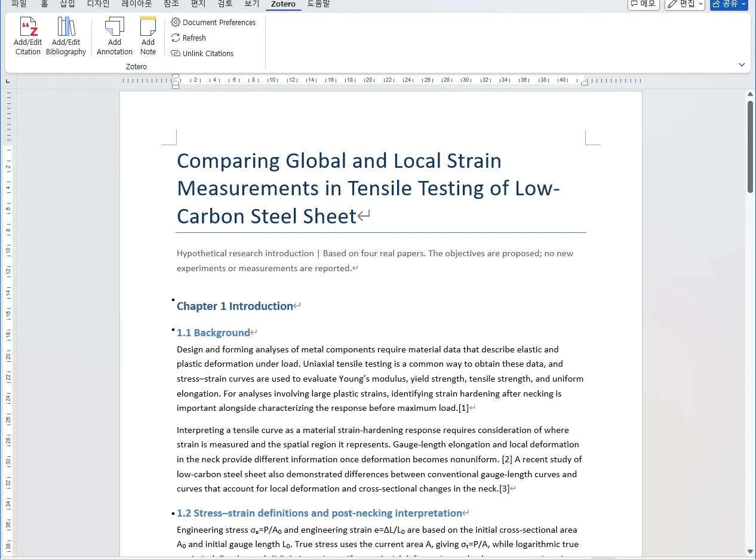756x559 pixels.
Task: Click the vertical scrollbar thumb
Action: pos(750,146)
